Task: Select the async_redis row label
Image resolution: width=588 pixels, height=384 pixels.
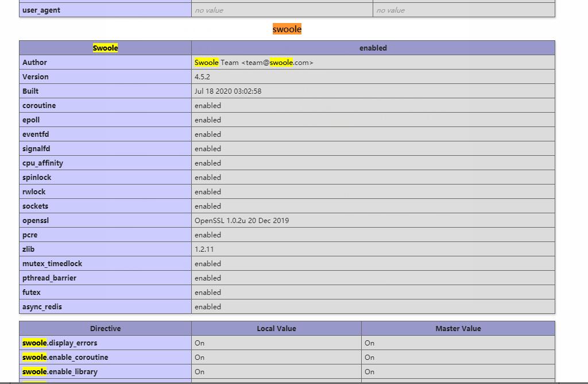Action: (42, 306)
